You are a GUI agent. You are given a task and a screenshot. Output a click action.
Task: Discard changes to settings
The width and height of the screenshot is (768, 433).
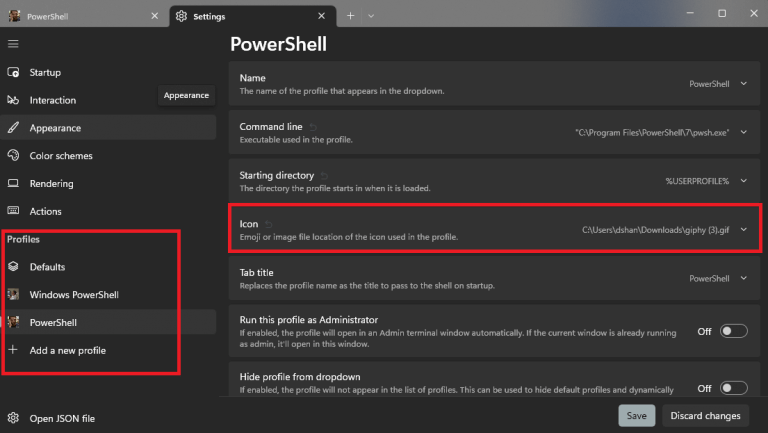point(705,415)
